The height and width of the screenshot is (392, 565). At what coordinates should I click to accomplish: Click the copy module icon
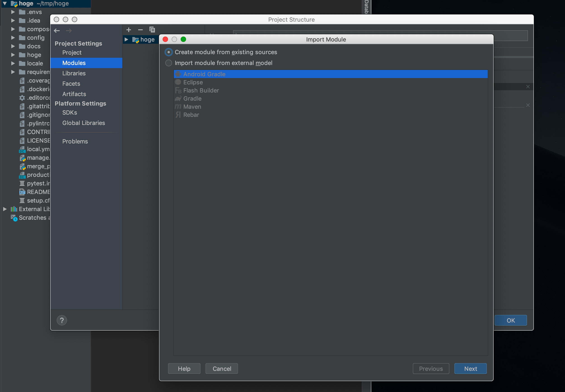point(152,30)
